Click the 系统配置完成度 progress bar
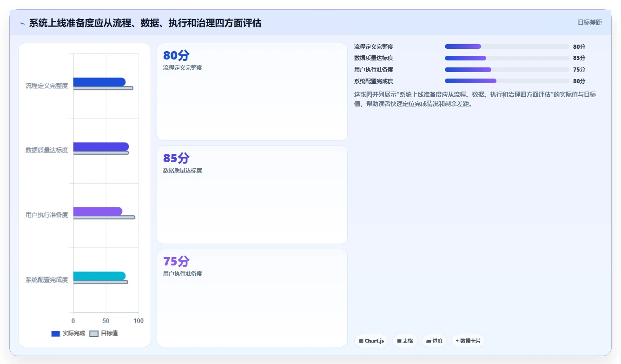This screenshot has width=621, height=364. (507, 81)
